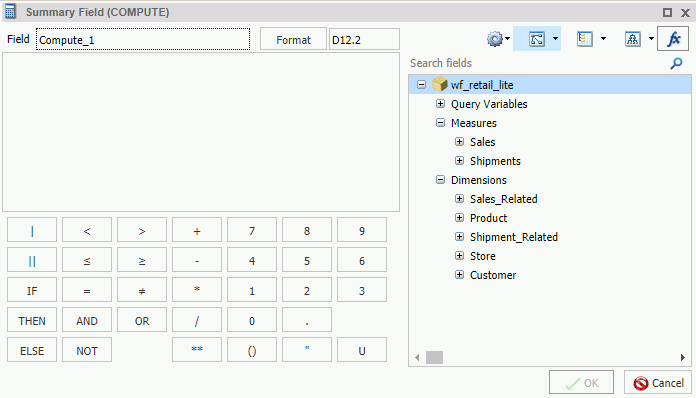This screenshot has height=398, width=696.
Task: Expand the Query Variables node
Action: click(x=440, y=103)
